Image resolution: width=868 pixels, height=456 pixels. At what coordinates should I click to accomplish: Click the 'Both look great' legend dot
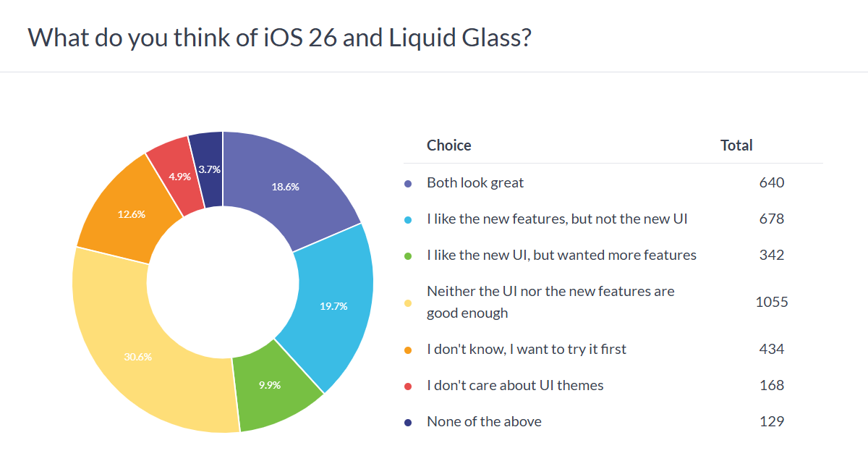click(408, 184)
